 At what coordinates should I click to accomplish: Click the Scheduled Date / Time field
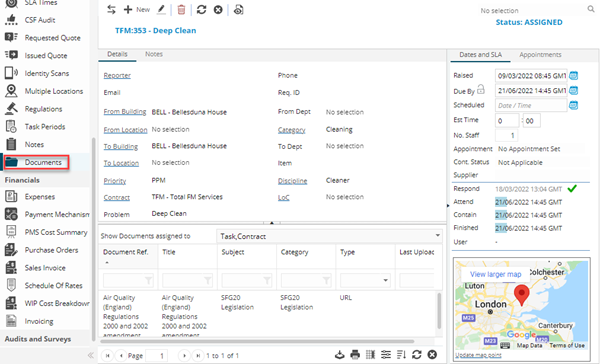[x=531, y=105]
